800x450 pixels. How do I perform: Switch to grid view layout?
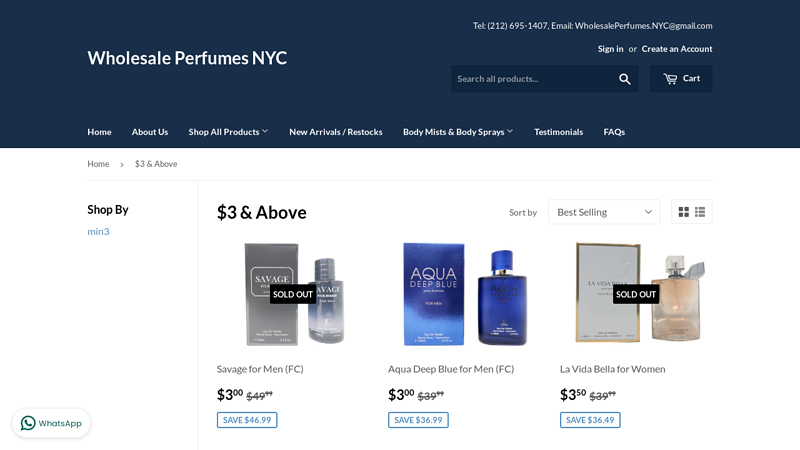(x=684, y=212)
